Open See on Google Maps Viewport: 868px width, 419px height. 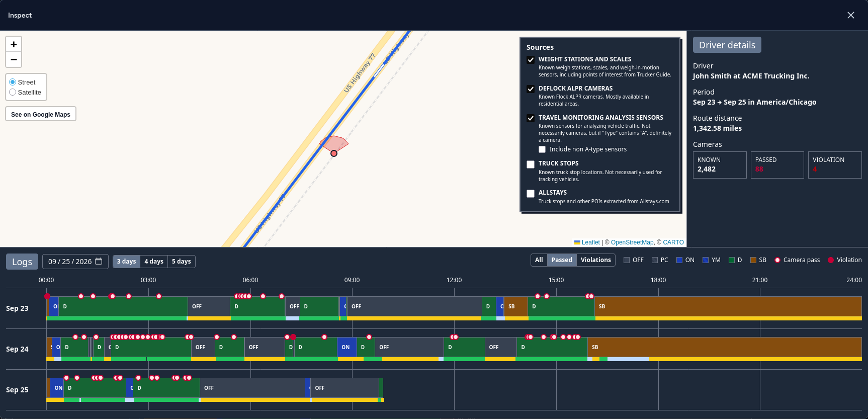coord(41,114)
